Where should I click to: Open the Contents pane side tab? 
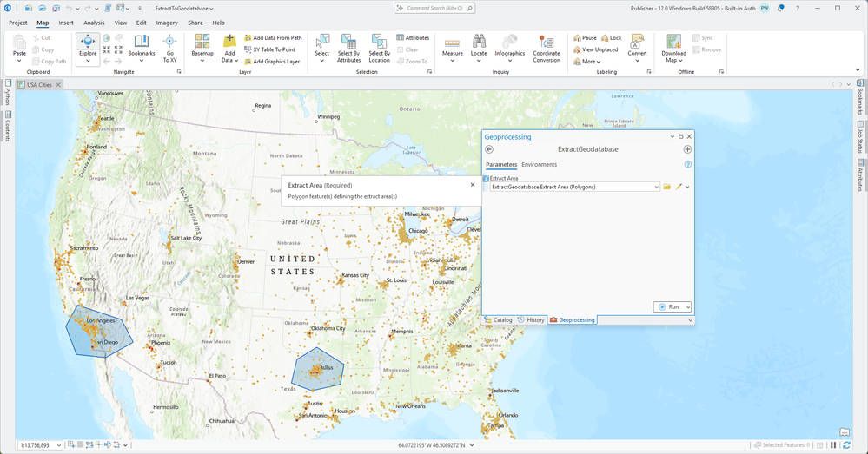8,127
